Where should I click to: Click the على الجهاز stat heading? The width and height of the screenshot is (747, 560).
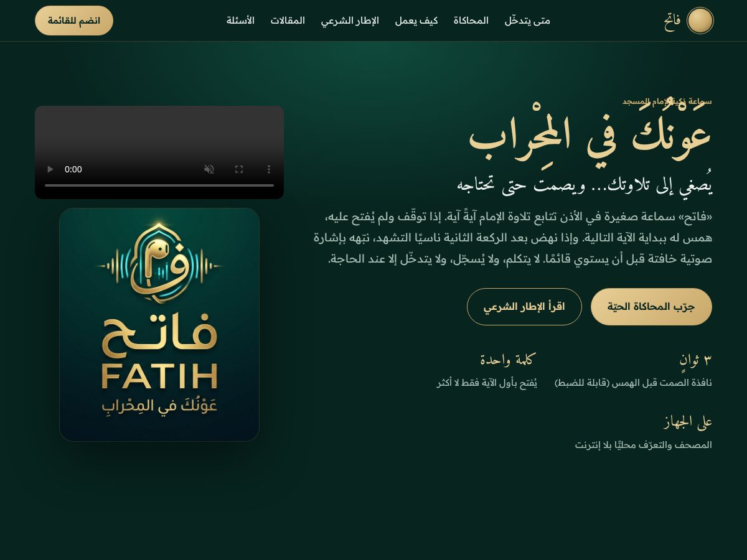coord(688,422)
